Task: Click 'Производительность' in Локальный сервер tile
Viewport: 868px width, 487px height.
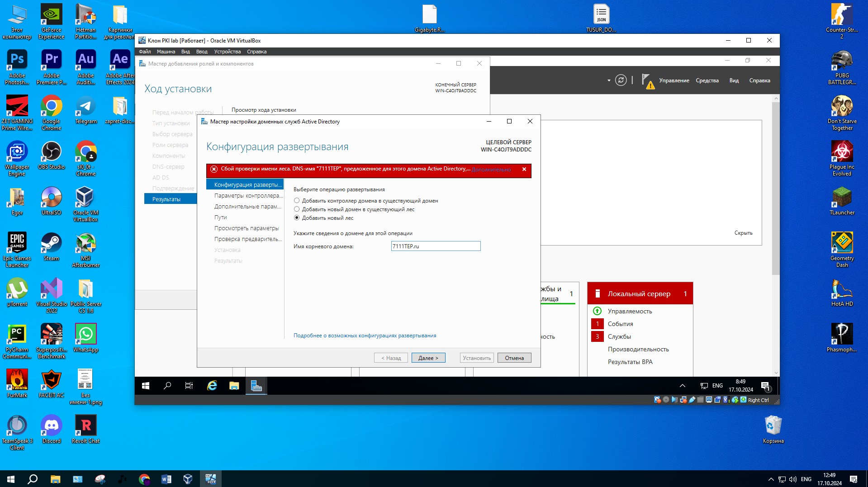Action: 638,349
